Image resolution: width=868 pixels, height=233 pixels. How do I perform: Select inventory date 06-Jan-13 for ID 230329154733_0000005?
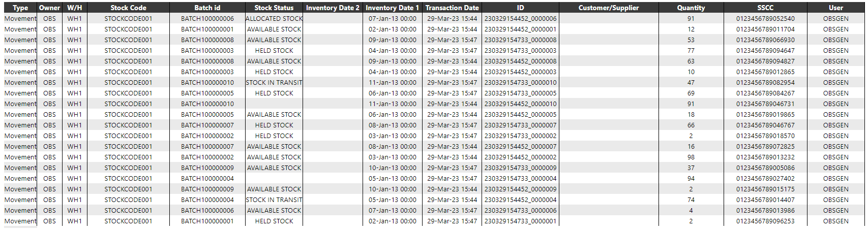[x=393, y=93]
